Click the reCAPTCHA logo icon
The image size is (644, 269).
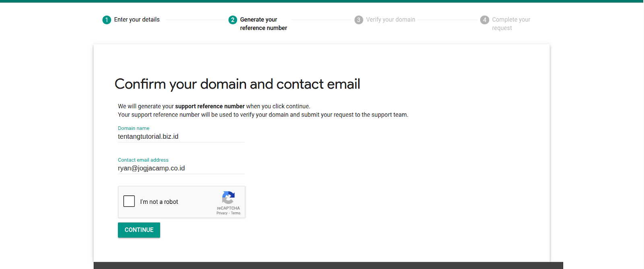click(228, 197)
